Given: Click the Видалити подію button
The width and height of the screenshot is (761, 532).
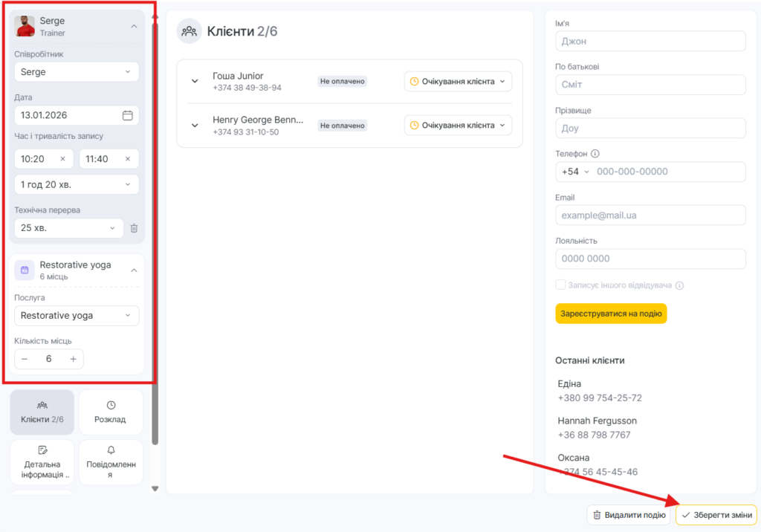Looking at the screenshot, I should [x=628, y=515].
